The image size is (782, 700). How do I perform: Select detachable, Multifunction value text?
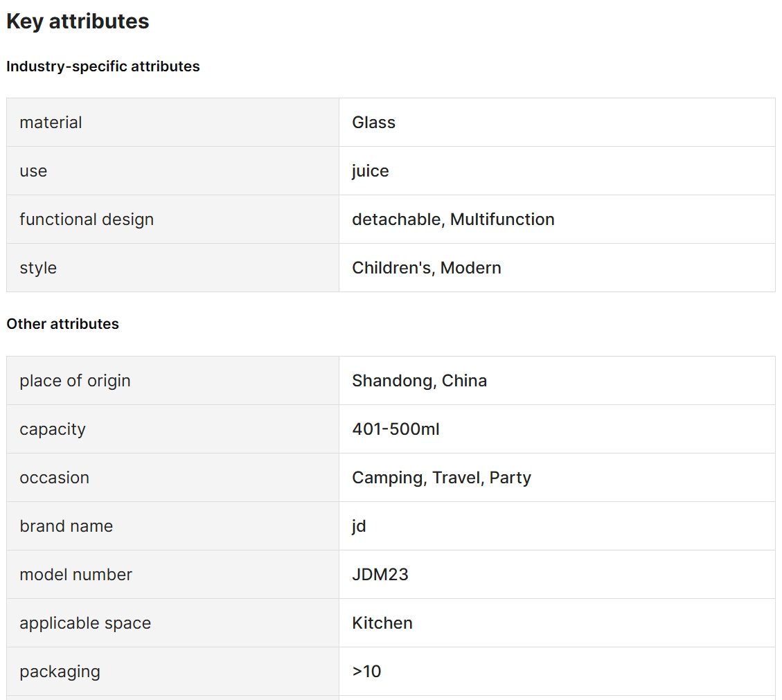[454, 219]
